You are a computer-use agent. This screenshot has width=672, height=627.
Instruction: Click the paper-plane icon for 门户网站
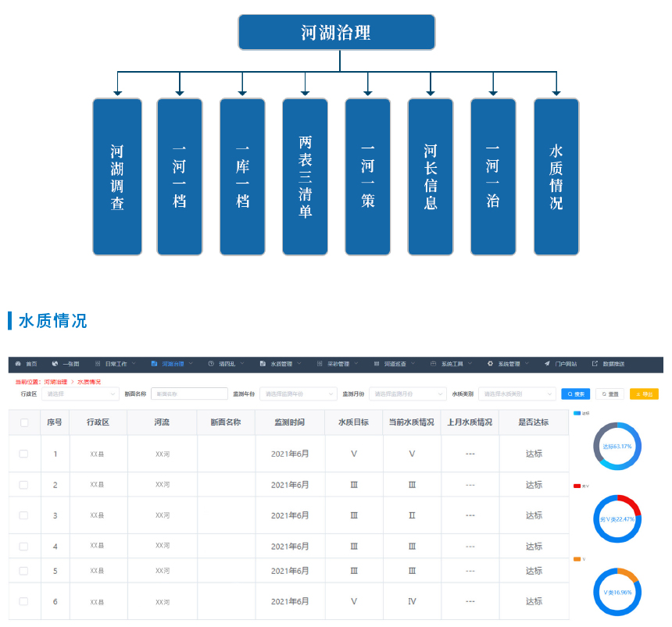tap(547, 364)
